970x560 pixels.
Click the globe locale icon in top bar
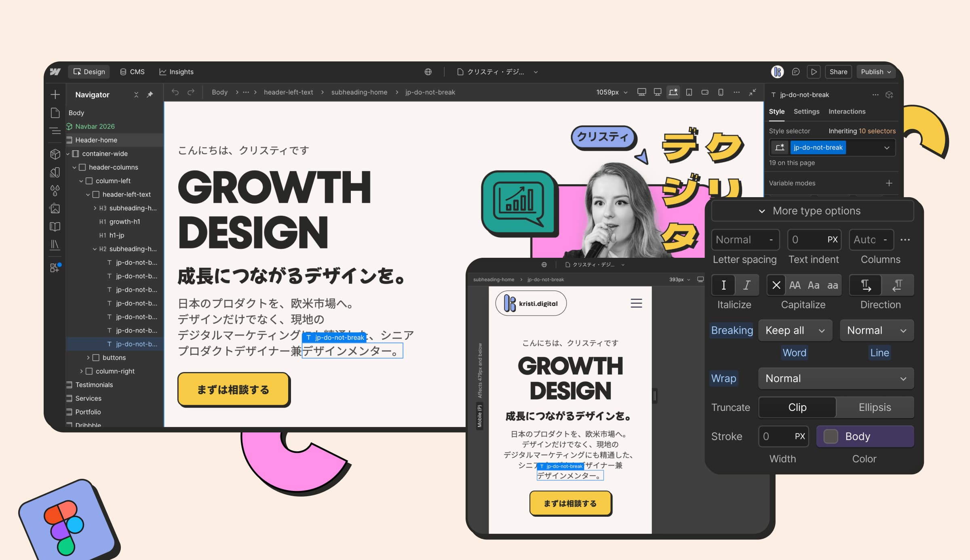point(428,72)
